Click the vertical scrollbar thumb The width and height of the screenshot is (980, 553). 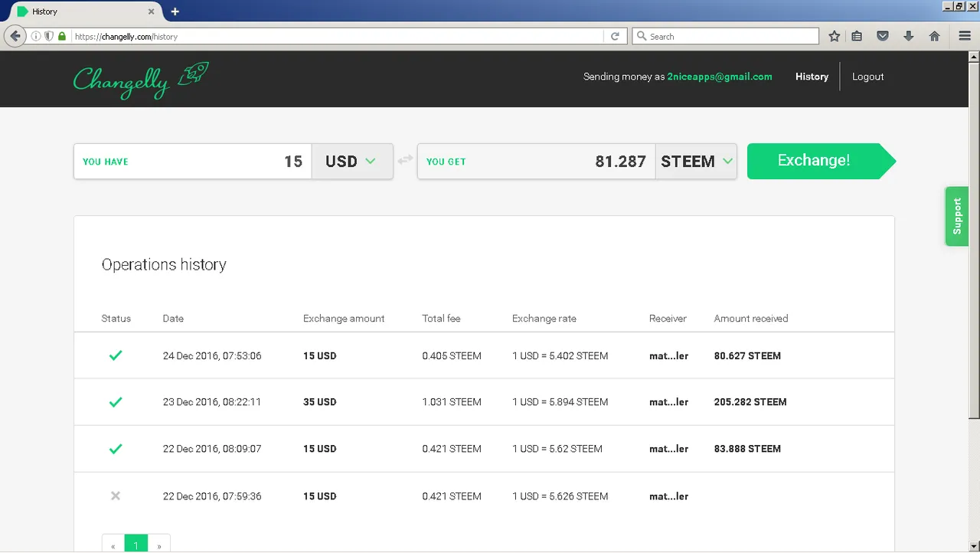pyautogui.click(x=974, y=240)
